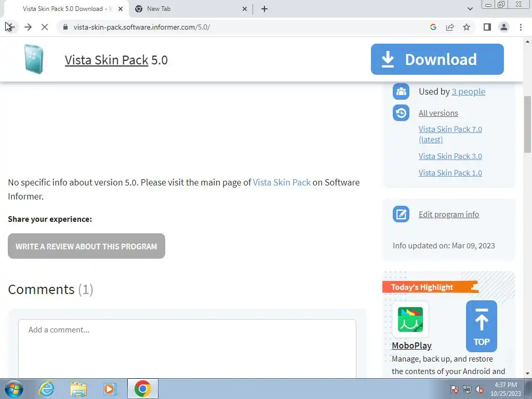Click the network tray icon
532x399 pixels.
click(467, 390)
